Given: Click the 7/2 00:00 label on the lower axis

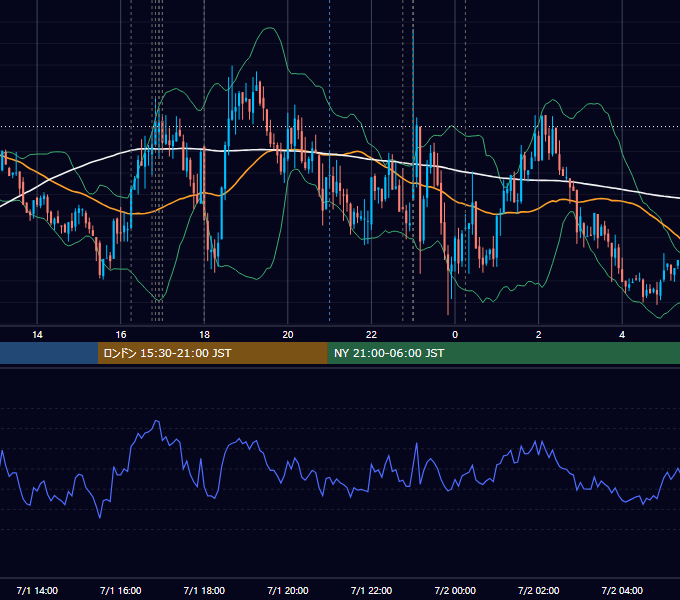Looking at the screenshot, I should tap(455, 590).
